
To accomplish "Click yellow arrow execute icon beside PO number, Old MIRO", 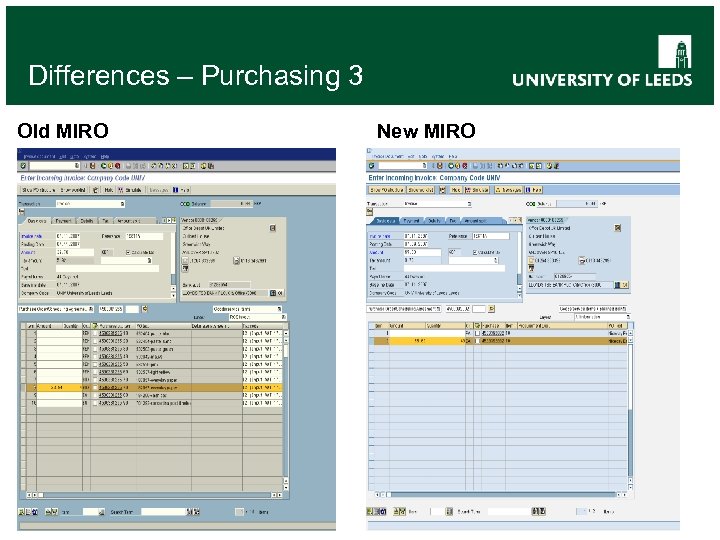I will [145, 309].
